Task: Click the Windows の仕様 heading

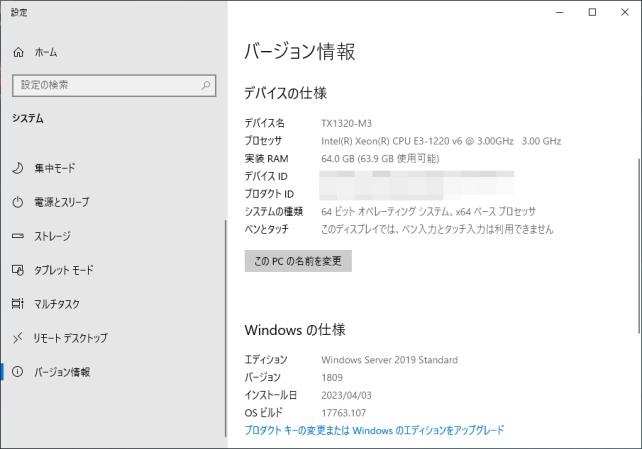Action: pos(295,330)
